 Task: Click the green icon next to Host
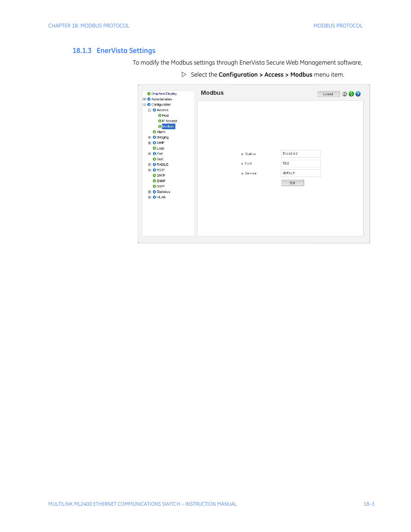(x=160, y=115)
